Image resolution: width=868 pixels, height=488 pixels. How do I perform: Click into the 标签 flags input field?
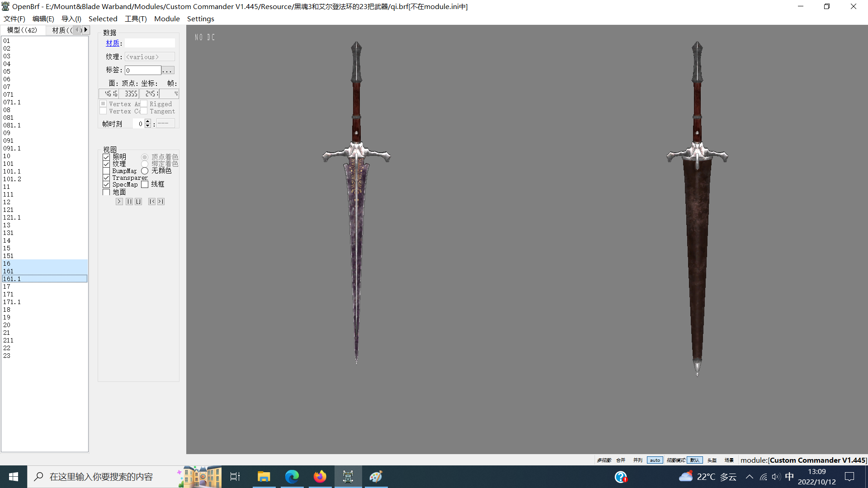click(143, 70)
